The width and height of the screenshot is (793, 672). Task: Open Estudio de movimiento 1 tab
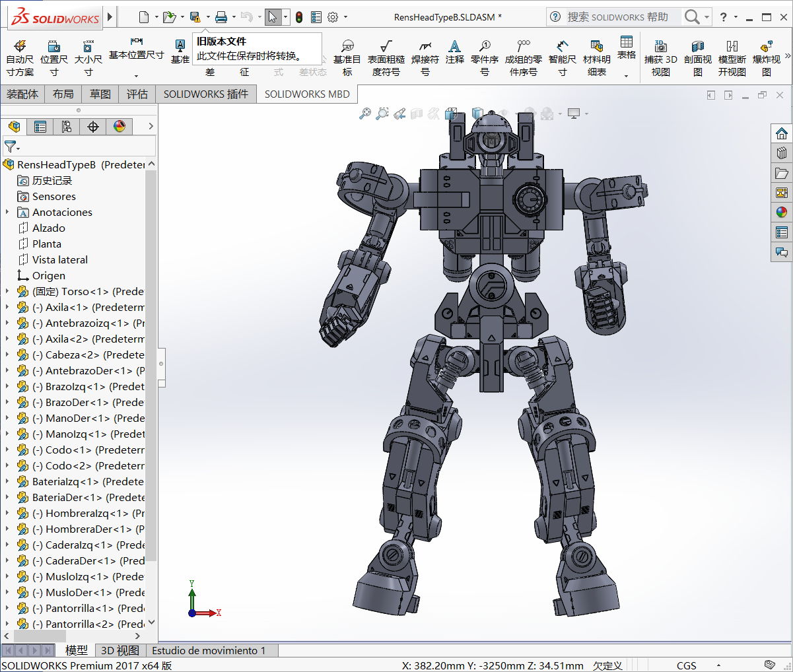click(209, 651)
